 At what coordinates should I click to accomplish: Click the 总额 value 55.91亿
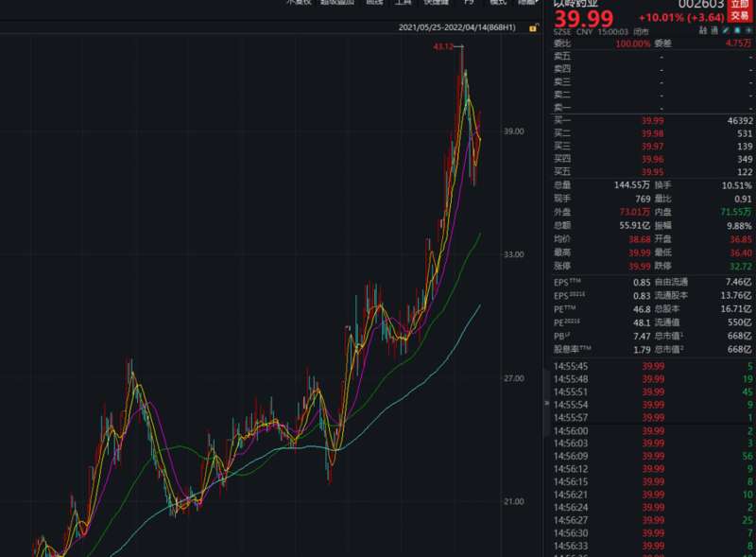(634, 225)
